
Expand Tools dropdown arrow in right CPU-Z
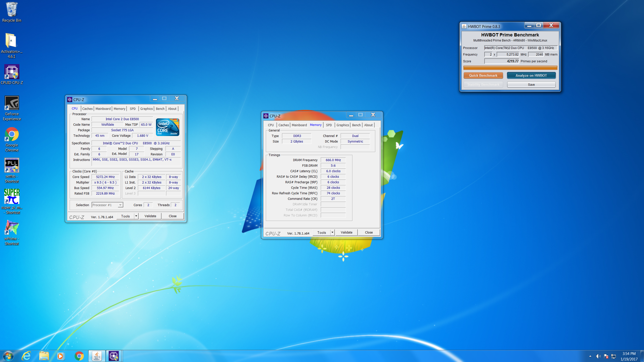tap(332, 232)
